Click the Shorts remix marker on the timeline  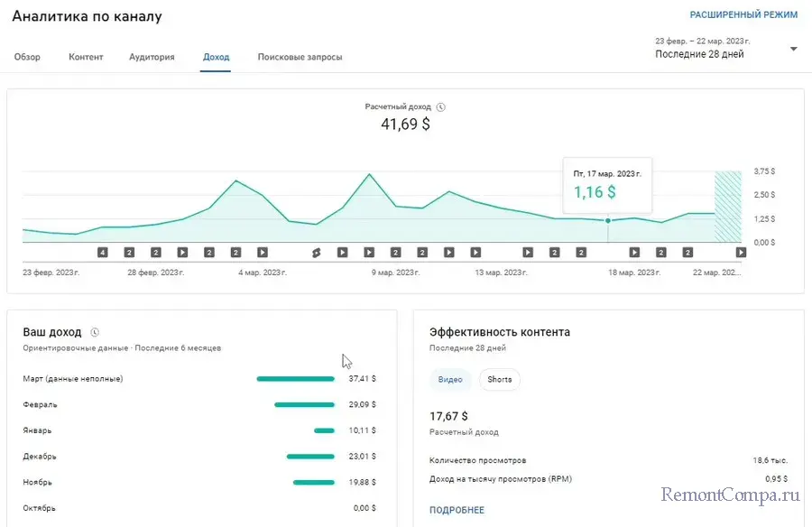point(317,253)
